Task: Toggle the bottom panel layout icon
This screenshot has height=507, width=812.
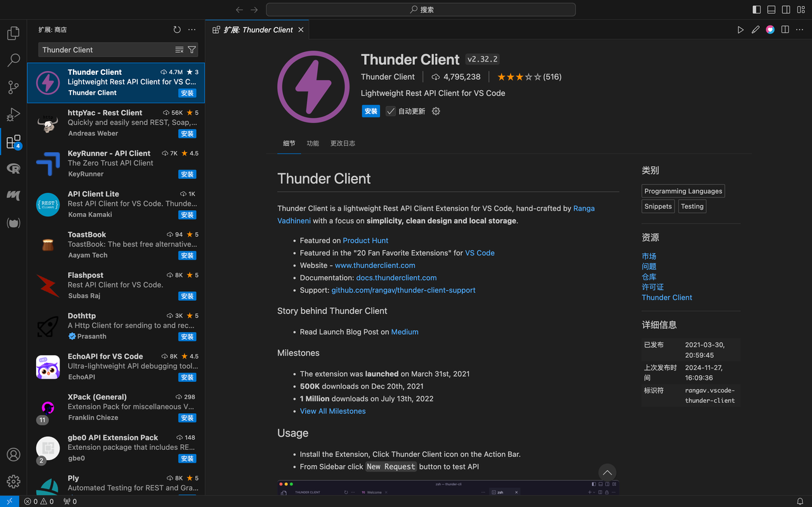Action: click(x=771, y=10)
